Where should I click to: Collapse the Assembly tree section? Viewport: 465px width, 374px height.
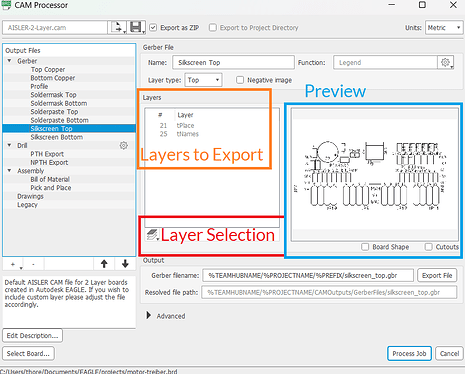tap(10, 171)
